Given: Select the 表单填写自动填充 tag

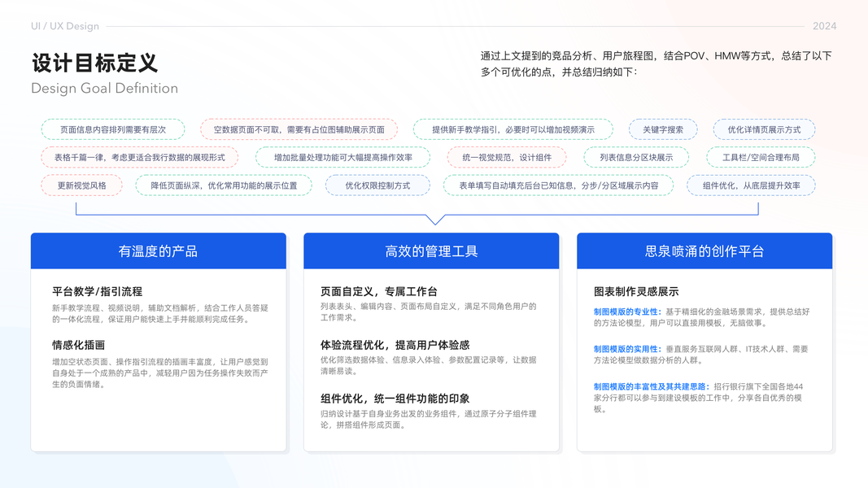Looking at the screenshot, I should 559,185.
